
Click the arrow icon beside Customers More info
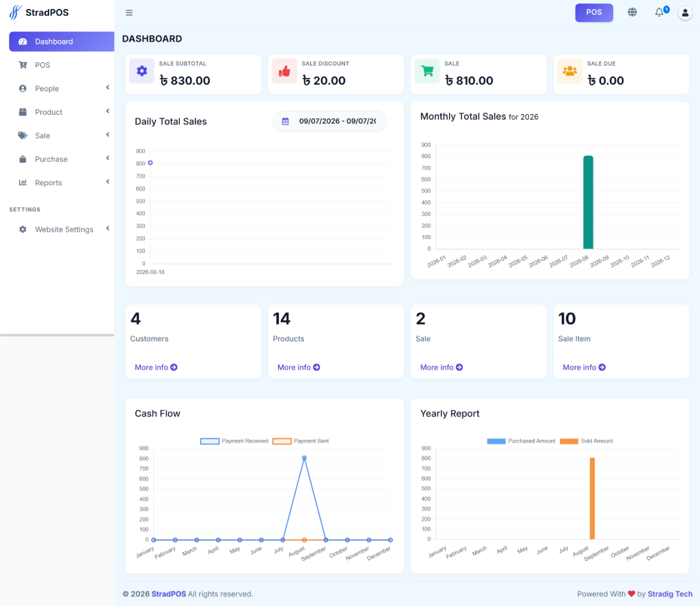174,368
